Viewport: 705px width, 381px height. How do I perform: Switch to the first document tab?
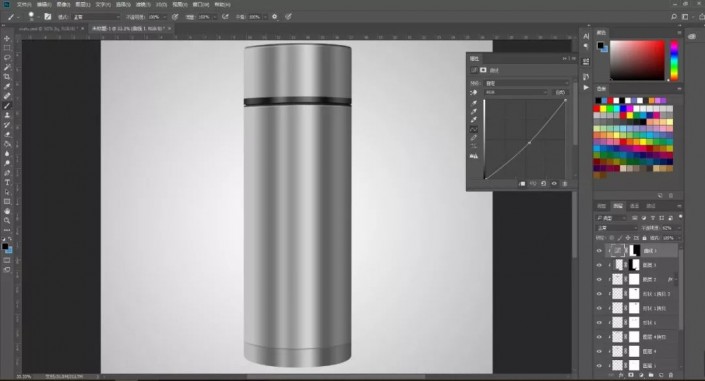pyautogui.click(x=48, y=28)
